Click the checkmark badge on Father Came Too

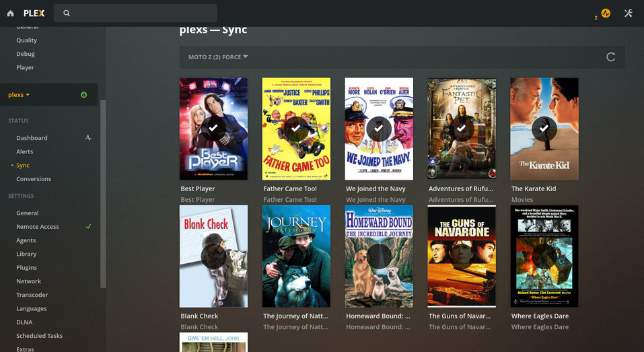pos(295,129)
